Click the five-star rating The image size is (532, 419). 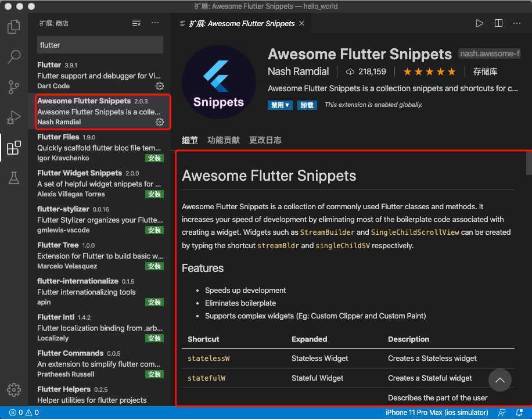[x=429, y=71]
